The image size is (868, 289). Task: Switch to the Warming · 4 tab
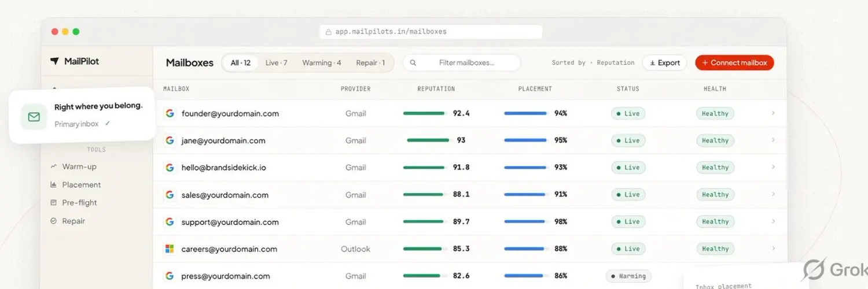pyautogui.click(x=322, y=63)
